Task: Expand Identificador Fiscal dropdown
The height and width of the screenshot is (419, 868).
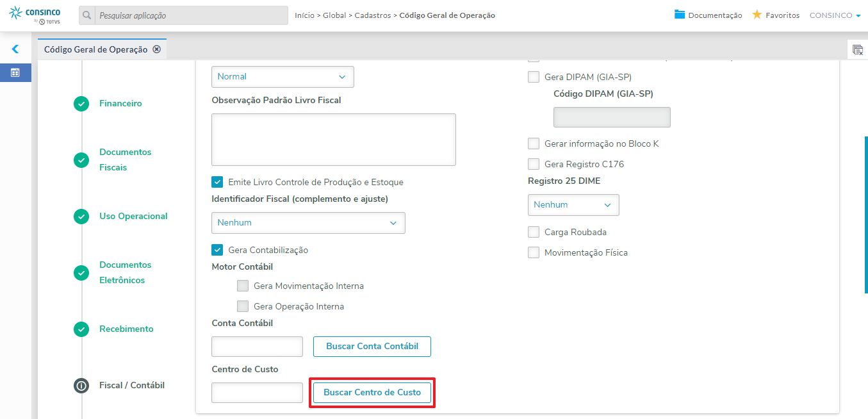Action: [308, 223]
